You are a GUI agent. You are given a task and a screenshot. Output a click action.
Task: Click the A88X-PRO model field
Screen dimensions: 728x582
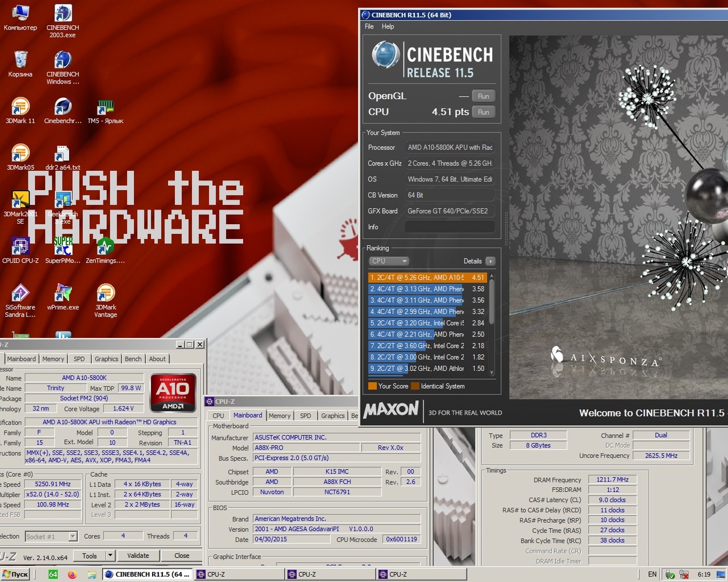click(306, 447)
